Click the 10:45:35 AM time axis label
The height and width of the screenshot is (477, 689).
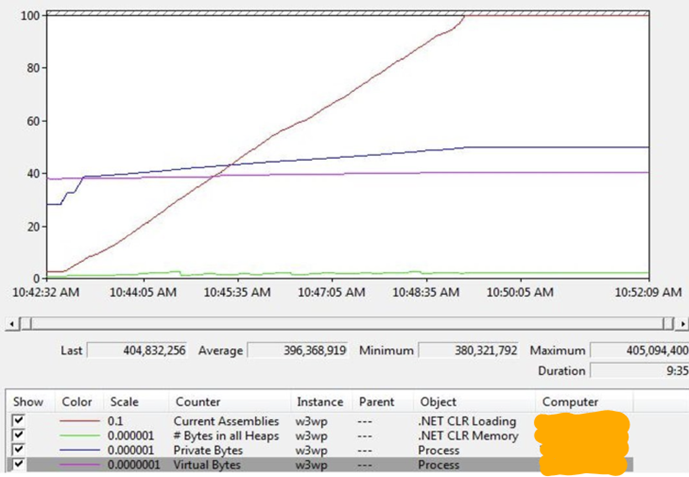[237, 292]
